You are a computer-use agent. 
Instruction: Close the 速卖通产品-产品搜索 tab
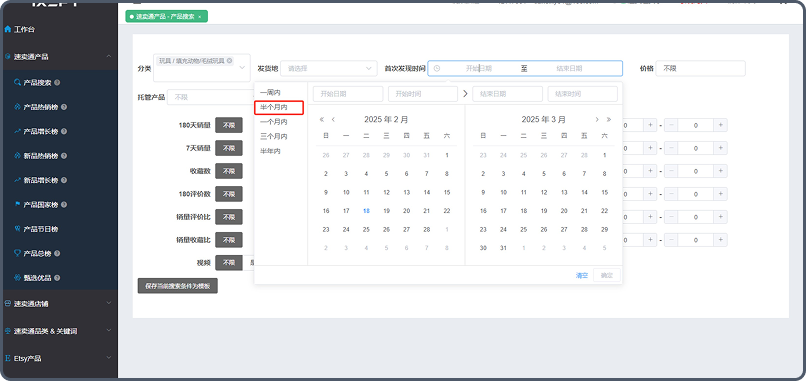pos(199,16)
